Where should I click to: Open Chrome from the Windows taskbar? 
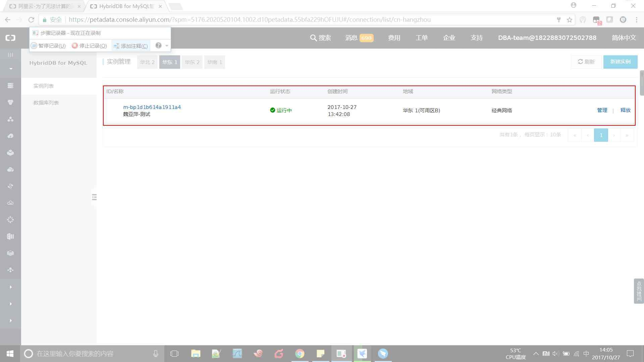click(x=300, y=354)
